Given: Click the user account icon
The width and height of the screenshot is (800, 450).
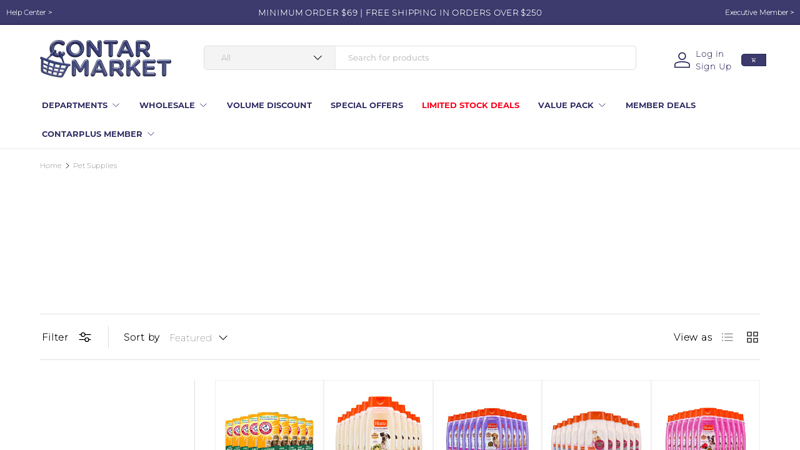Looking at the screenshot, I should (x=682, y=60).
